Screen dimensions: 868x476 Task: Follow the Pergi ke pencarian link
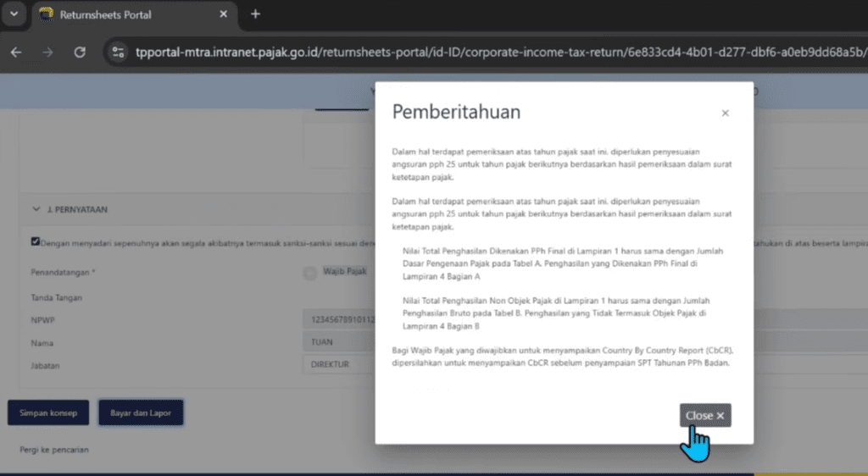[54, 450]
